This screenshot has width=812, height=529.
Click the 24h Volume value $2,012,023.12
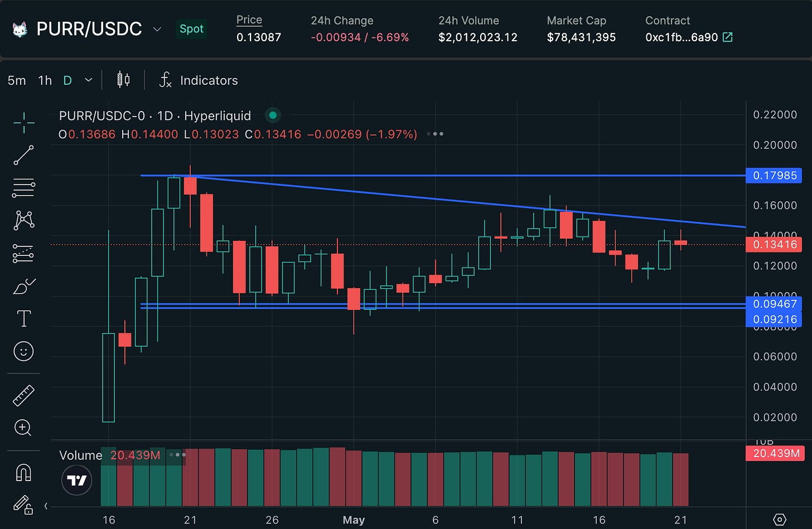point(478,37)
